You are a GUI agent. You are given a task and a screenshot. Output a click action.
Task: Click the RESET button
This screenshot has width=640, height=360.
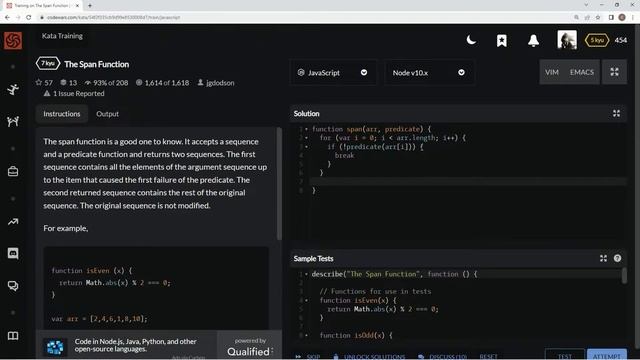tap(488, 356)
